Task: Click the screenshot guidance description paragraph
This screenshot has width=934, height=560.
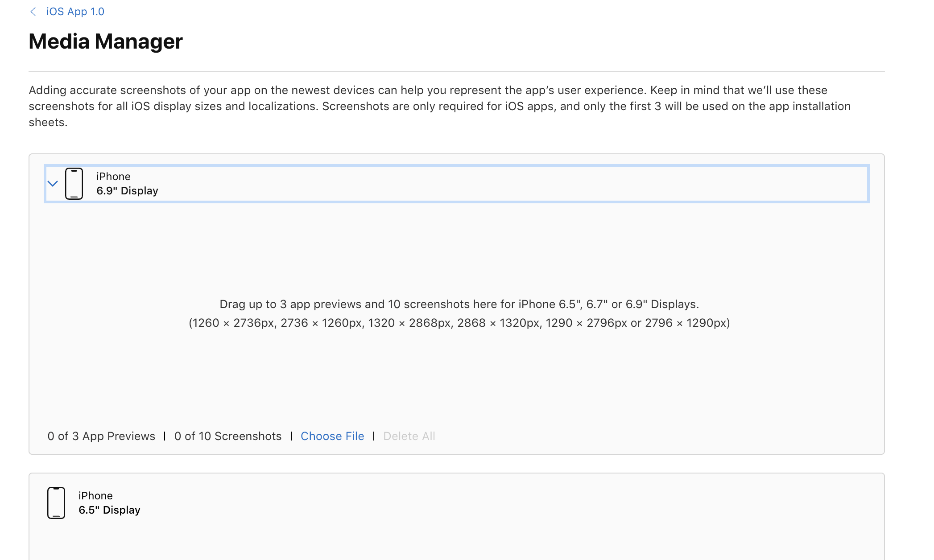Action: pos(439,106)
